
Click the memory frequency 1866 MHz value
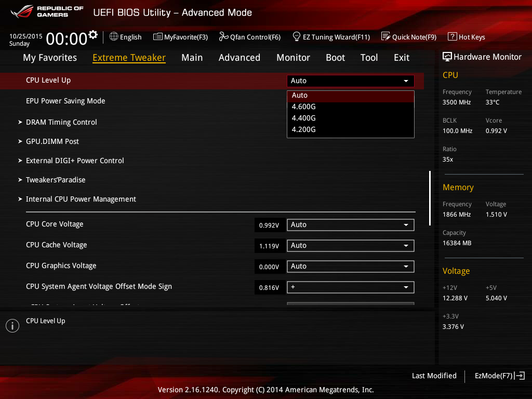click(456, 215)
